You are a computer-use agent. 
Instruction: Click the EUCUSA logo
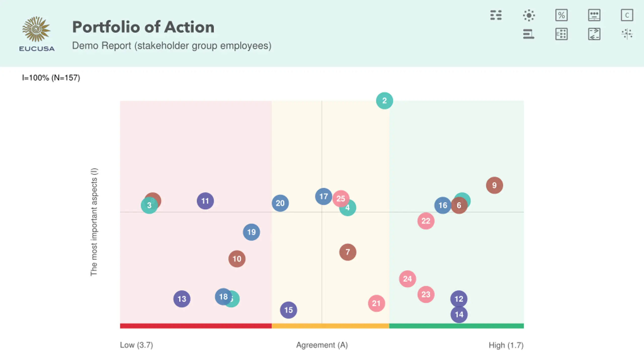click(37, 34)
